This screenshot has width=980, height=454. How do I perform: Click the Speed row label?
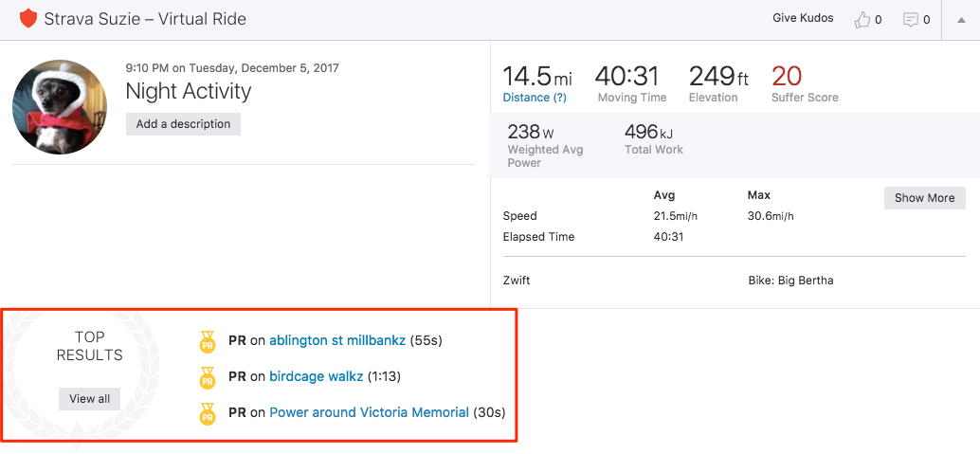[x=520, y=216]
